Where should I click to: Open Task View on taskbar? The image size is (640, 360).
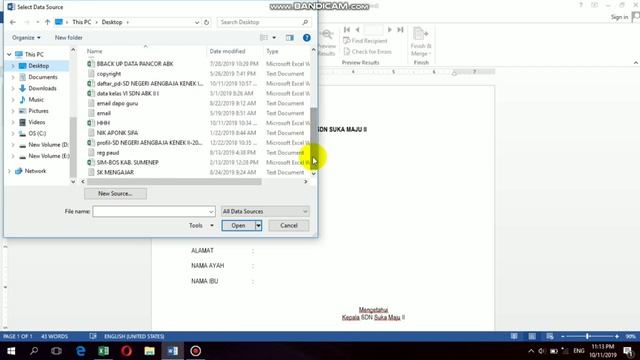tap(56, 351)
